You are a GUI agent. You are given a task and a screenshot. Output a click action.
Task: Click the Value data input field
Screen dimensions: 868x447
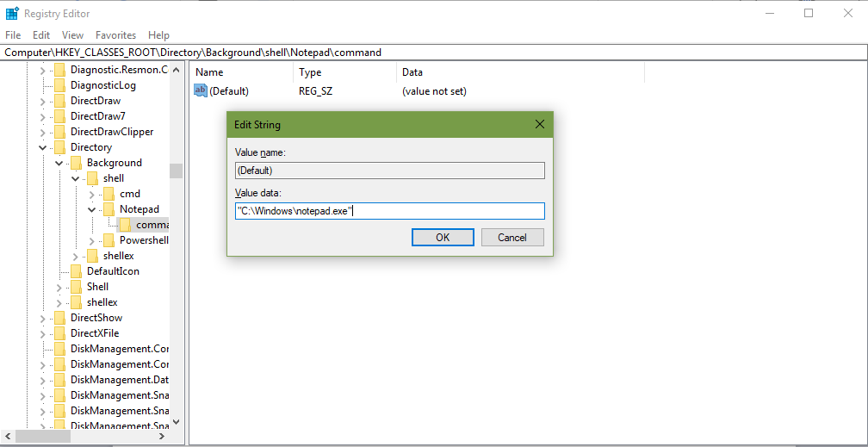390,211
